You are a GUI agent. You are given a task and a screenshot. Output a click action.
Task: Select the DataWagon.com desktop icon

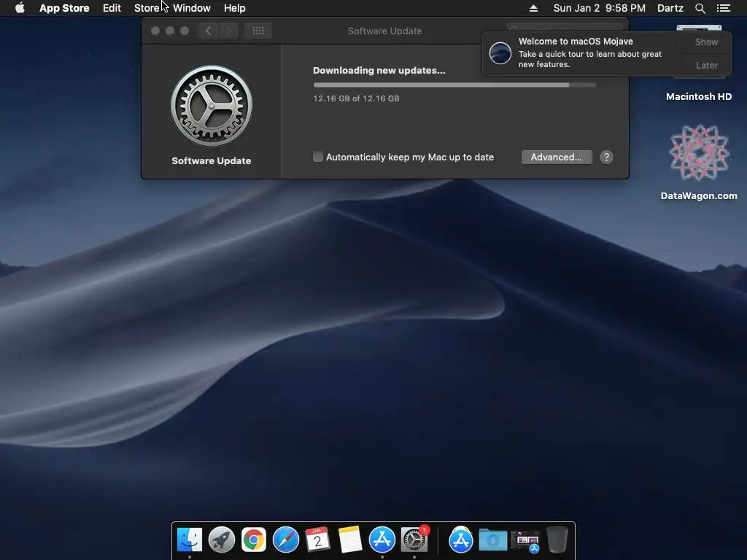[x=699, y=162]
